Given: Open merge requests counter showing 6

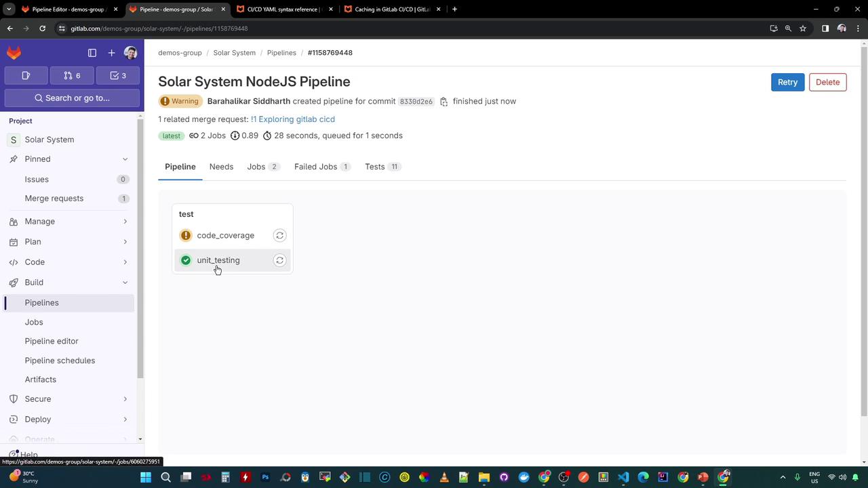Looking at the screenshot, I should click(x=72, y=75).
